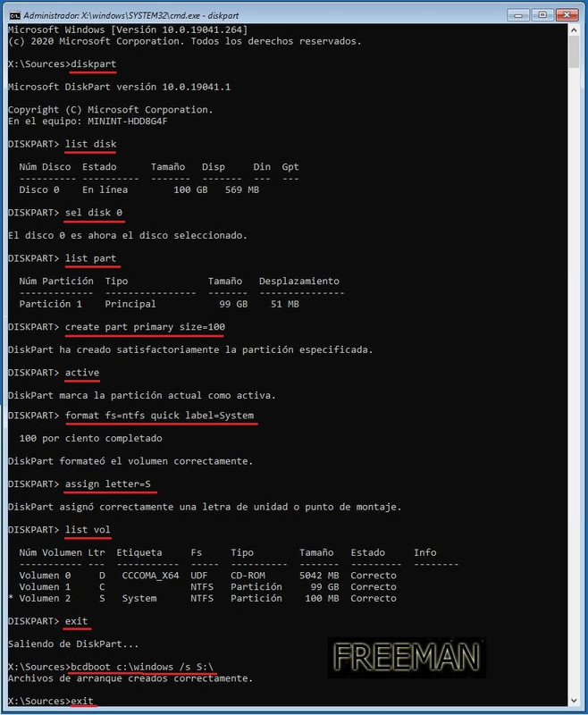Click the '569 MB' available space value
Viewport: 588px width, 715px height.
coord(242,189)
